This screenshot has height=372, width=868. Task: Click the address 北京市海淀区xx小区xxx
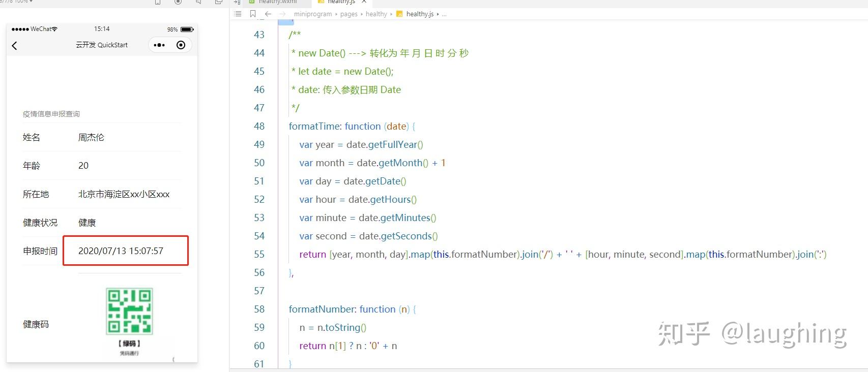tap(124, 194)
